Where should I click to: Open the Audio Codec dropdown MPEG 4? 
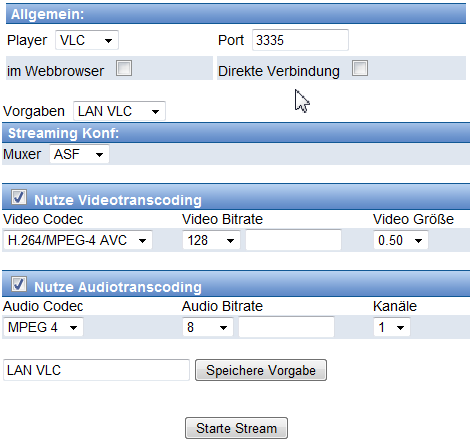pyautogui.click(x=43, y=327)
